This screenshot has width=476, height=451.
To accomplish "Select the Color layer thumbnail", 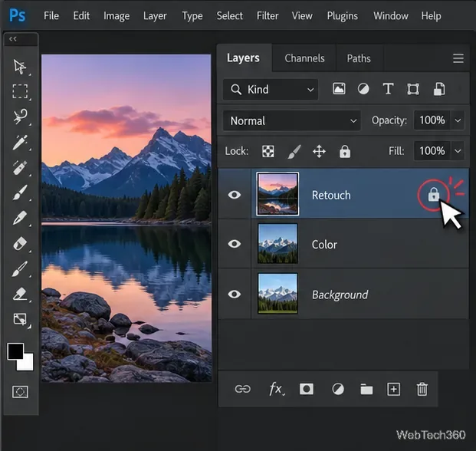I will [x=277, y=243].
